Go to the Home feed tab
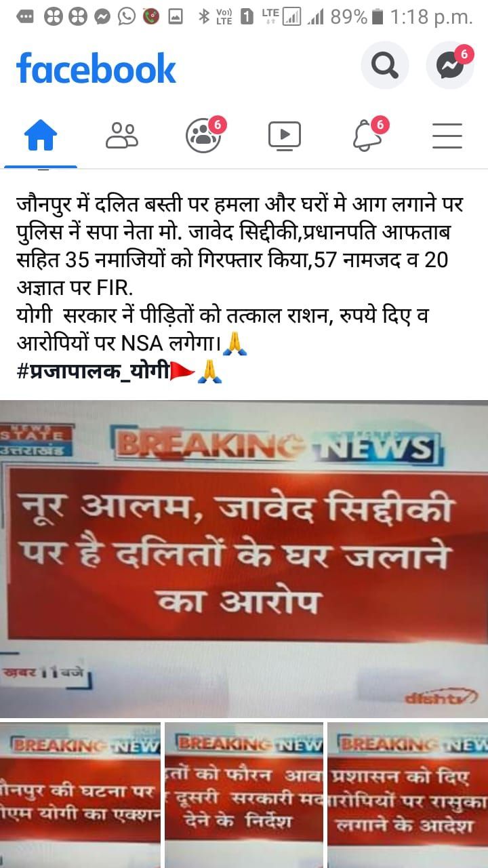This screenshot has height=868, width=488. click(41, 136)
